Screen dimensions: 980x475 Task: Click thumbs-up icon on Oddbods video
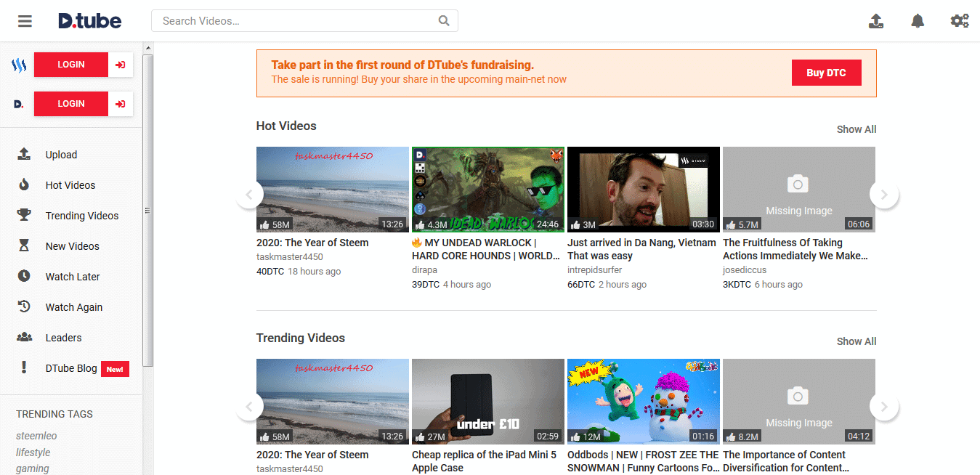[x=576, y=437]
